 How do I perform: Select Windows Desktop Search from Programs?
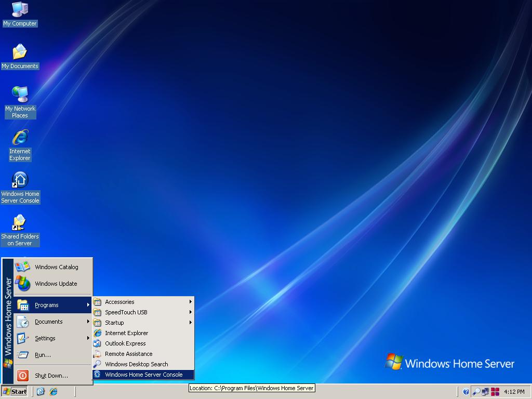[x=136, y=364]
